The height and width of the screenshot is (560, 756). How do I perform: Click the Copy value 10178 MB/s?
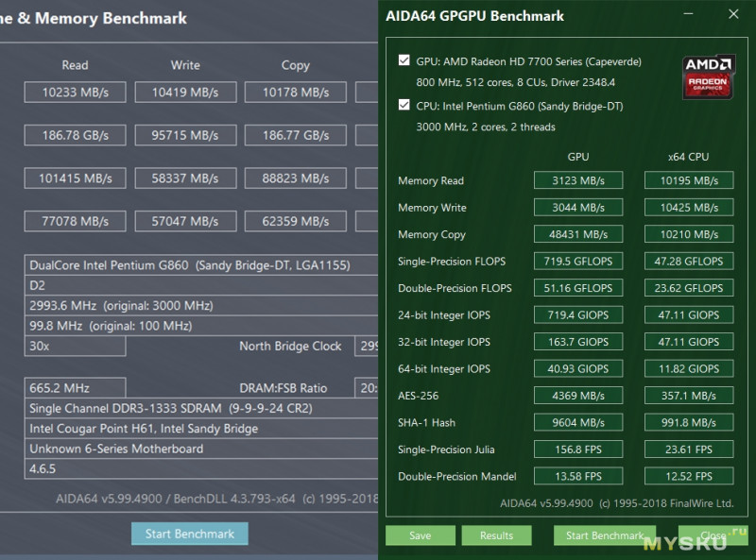coord(296,92)
